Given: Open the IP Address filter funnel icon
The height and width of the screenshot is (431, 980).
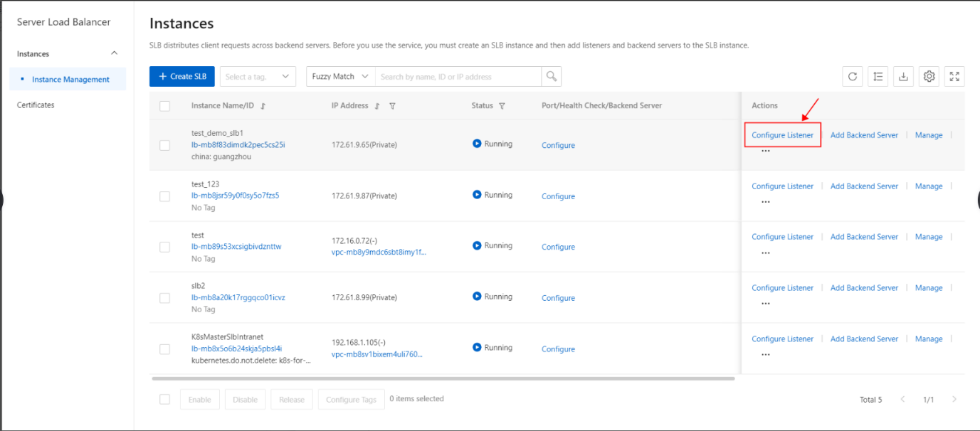Looking at the screenshot, I should pos(392,106).
